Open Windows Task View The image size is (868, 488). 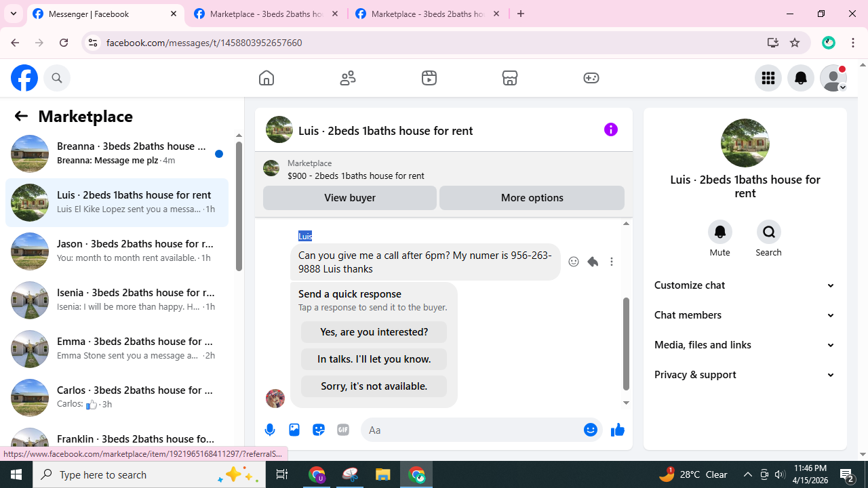pyautogui.click(x=282, y=474)
